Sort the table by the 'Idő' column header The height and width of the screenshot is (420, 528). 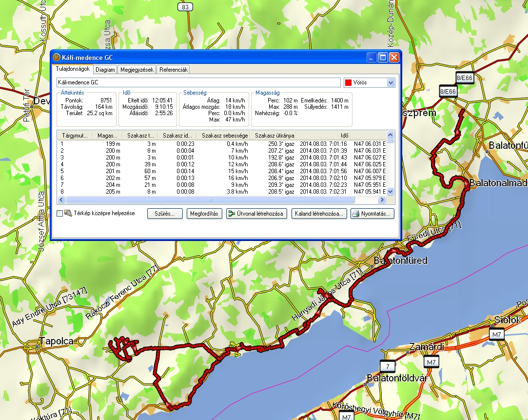point(344,135)
